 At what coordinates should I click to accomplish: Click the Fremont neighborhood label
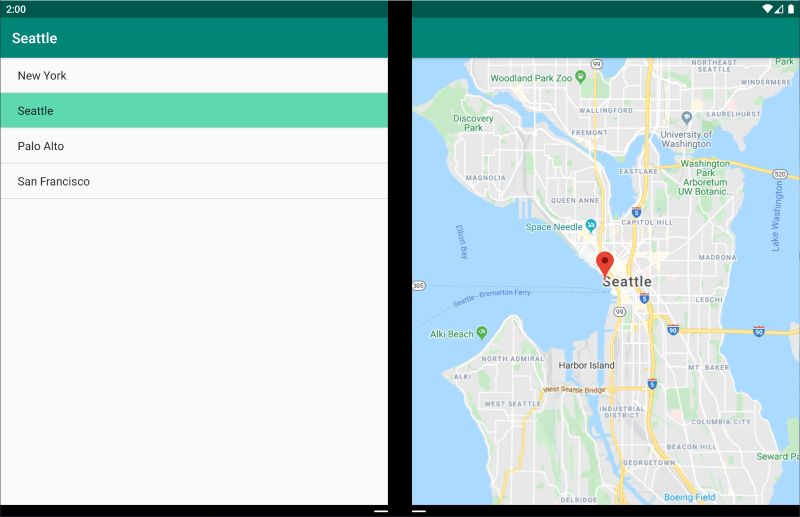pyautogui.click(x=589, y=133)
